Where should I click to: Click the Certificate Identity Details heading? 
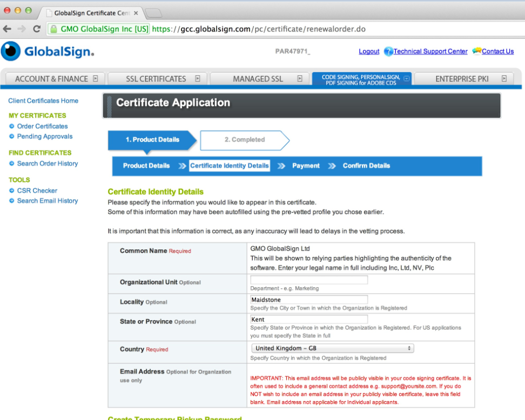(156, 192)
